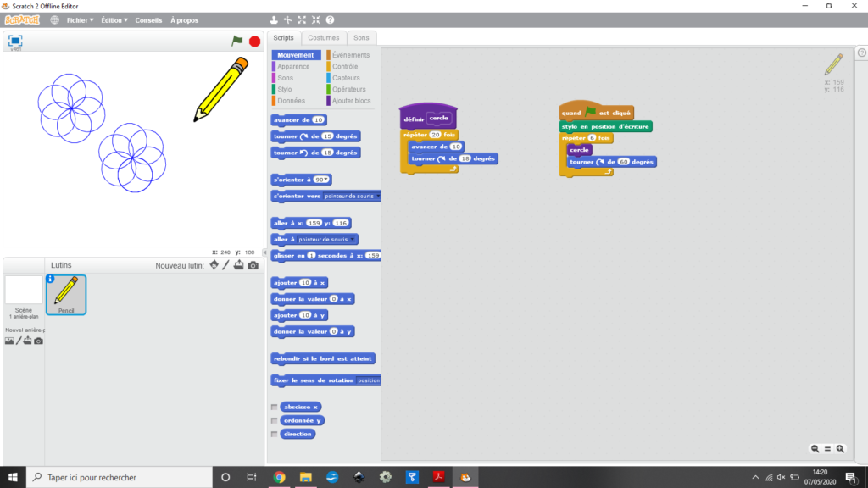Select the duplicate stamp tool in the toolbar
The image size is (868, 488).
[274, 19]
